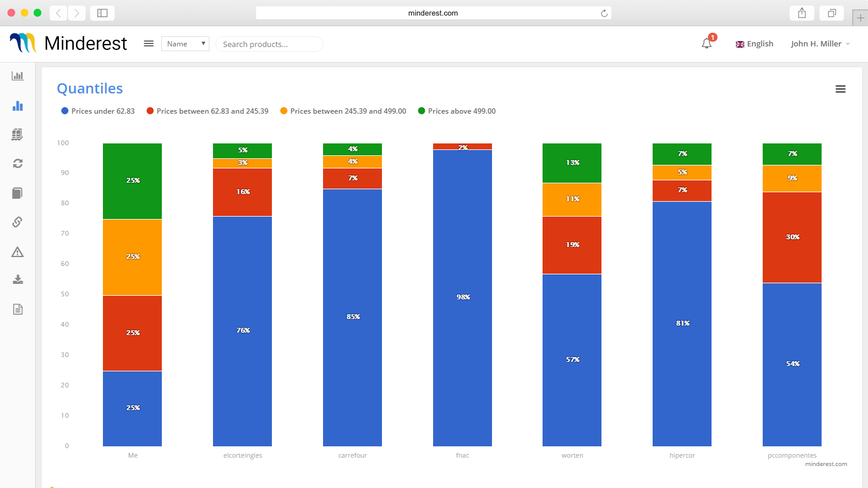Open the stacked pricing sheets sidebar icon
This screenshot has width=868, height=488.
17,134
